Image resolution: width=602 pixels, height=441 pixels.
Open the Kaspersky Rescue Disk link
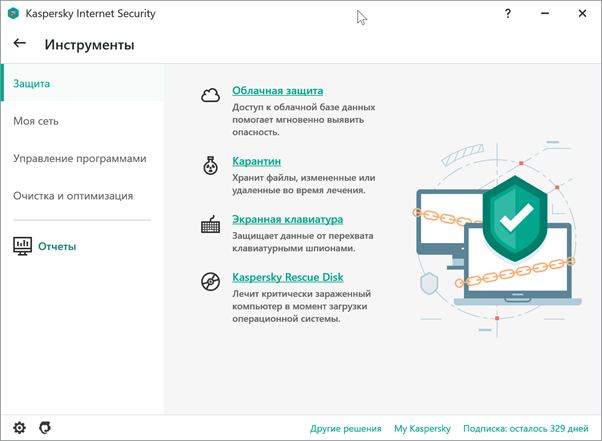point(288,277)
